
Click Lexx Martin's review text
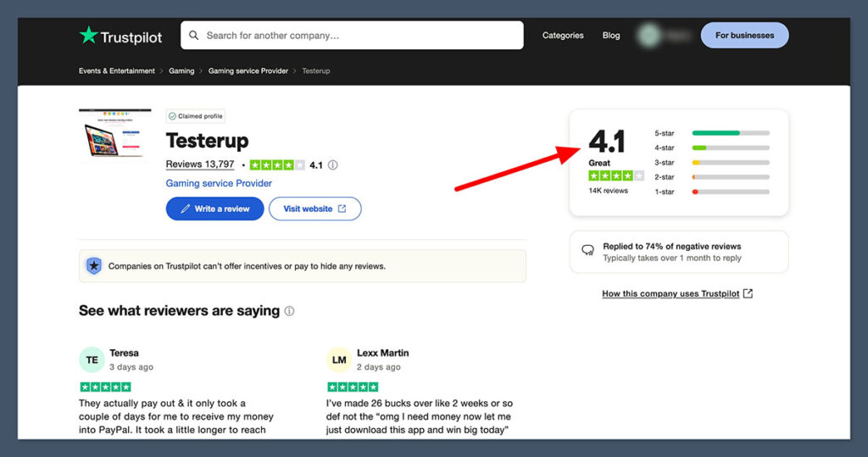pos(419,416)
